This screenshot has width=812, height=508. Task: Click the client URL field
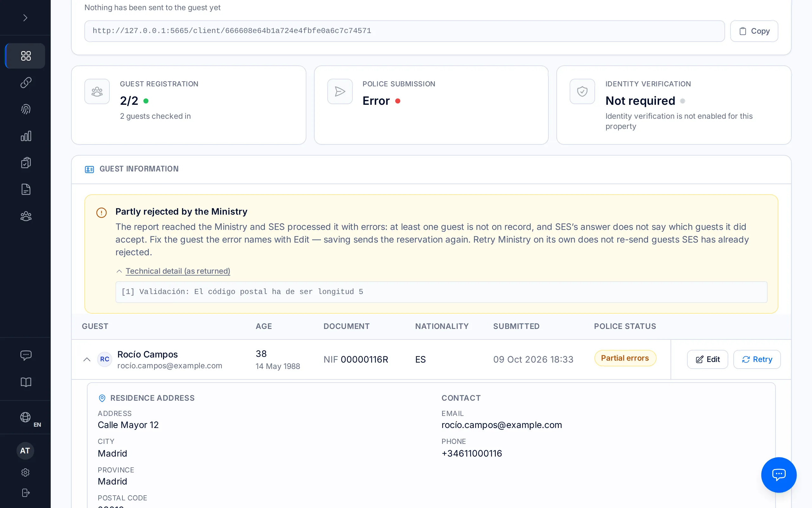pyautogui.click(x=404, y=31)
